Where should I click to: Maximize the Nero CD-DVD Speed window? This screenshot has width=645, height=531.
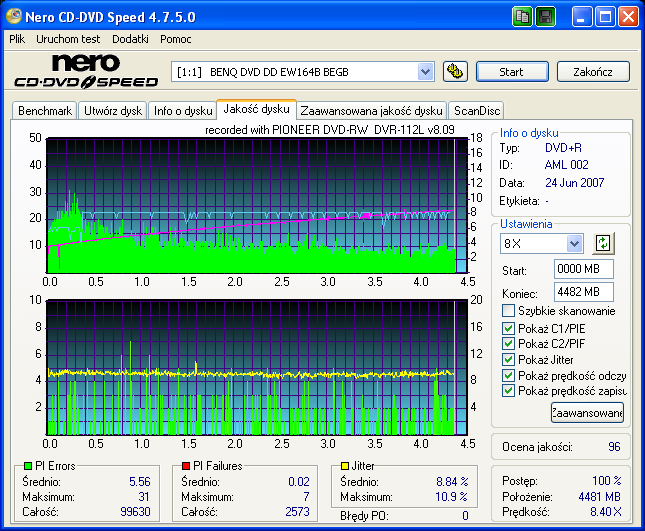605,17
